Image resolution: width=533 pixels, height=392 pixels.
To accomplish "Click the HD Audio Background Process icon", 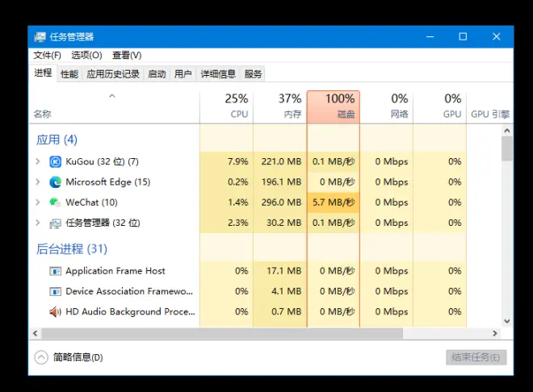I will click(x=55, y=311).
